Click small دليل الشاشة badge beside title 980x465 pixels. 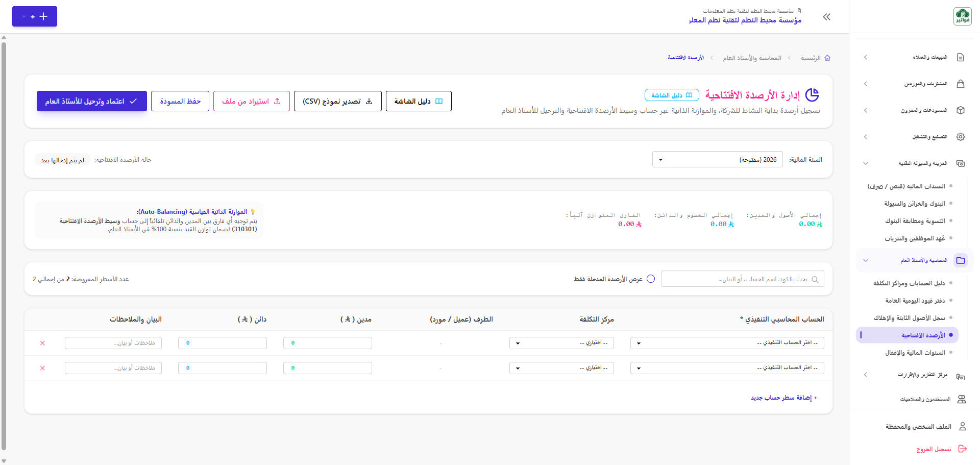[x=672, y=95]
